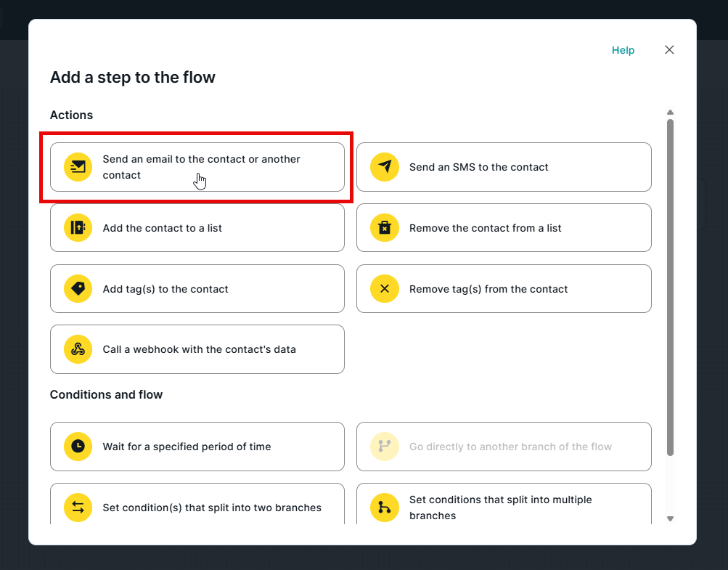Click the clock wait icon

tap(78, 447)
